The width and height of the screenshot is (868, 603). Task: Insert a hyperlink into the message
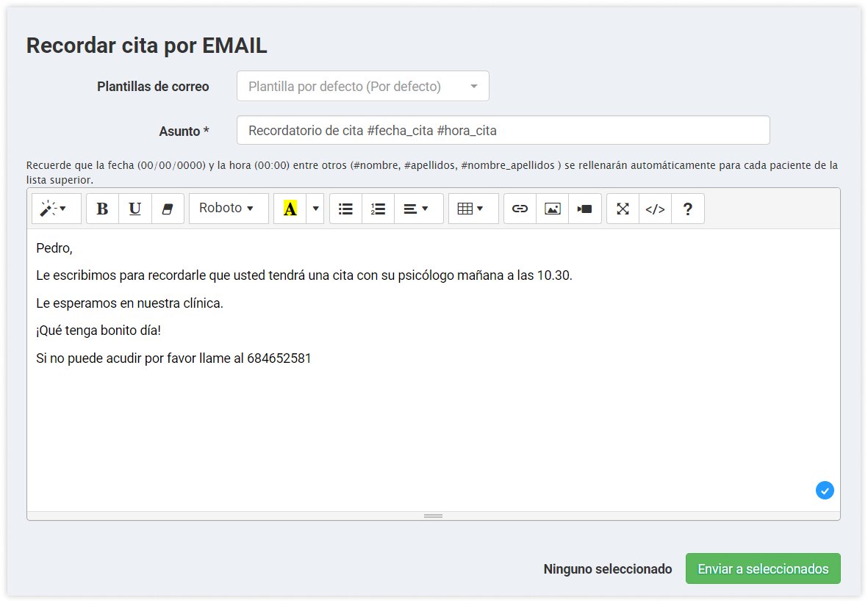coord(520,209)
